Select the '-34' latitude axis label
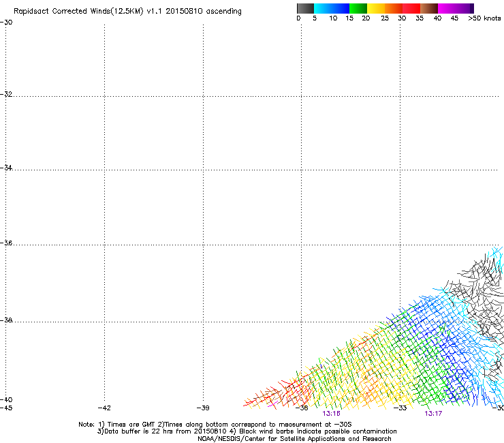The image size is (504, 443). [x=6, y=168]
